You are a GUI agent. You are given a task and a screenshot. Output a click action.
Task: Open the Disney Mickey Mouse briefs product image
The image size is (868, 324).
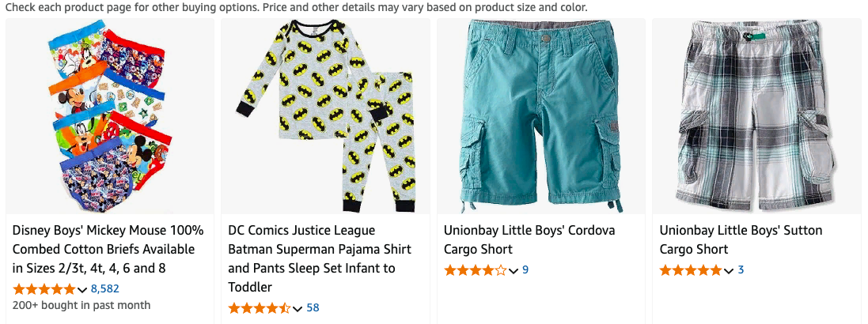[x=109, y=117]
